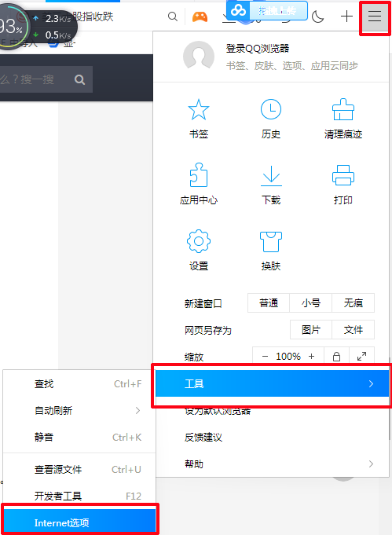
Task: Click the network speed floating widget
Action: tap(38, 27)
